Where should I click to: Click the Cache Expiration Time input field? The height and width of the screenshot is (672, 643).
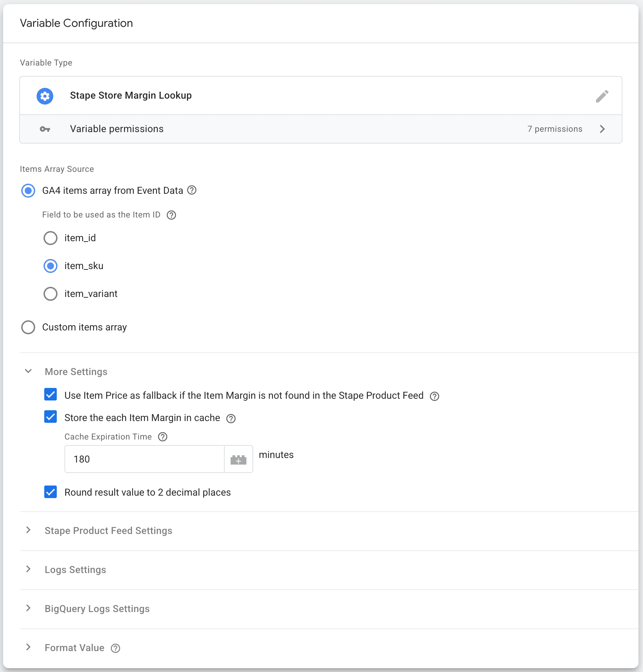144,459
